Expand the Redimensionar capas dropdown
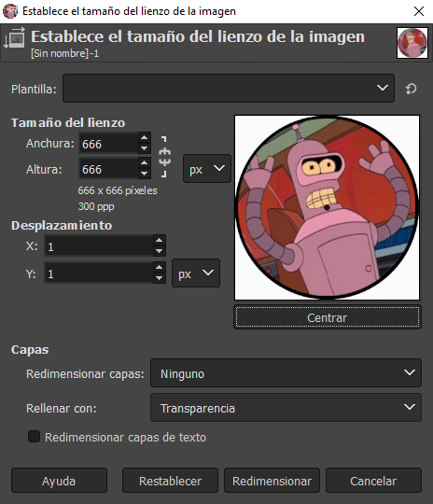This screenshot has height=504, width=433. point(286,373)
